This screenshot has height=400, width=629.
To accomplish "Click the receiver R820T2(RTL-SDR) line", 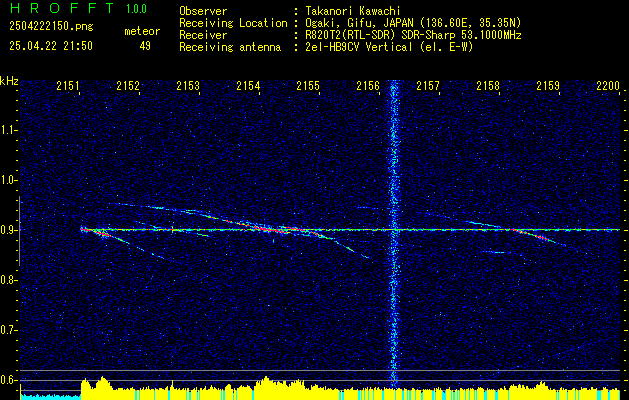I will point(414,35).
